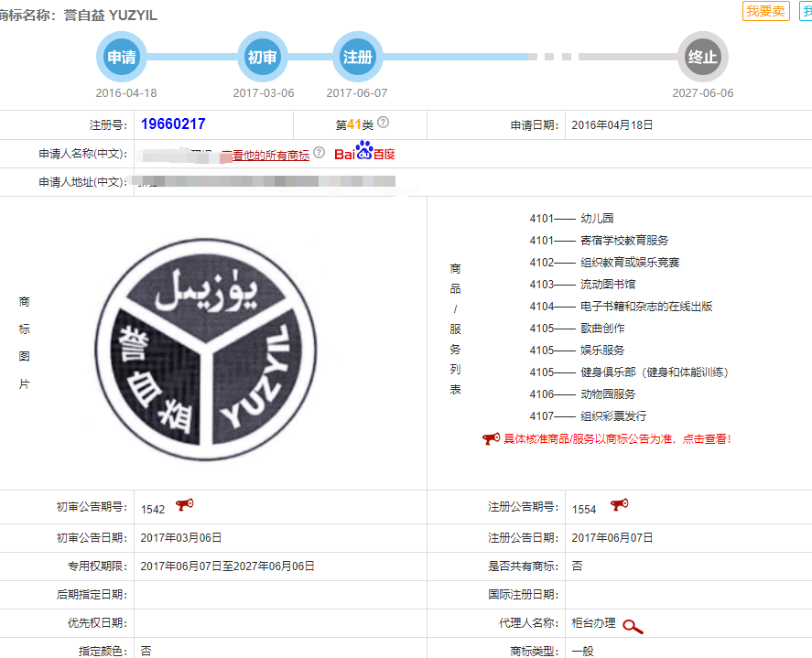Click the Baidu logo icon
Image resolution: width=812 pixels, height=658 pixels.
[x=364, y=151]
